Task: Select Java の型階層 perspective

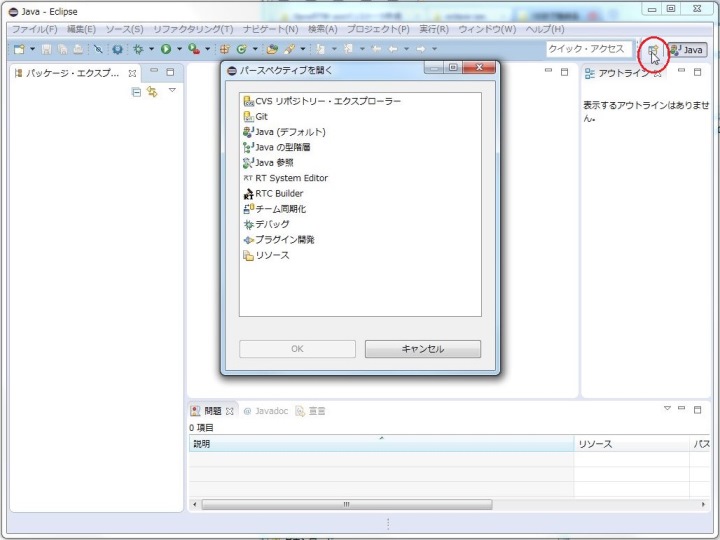Action: click(x=276, y=147)
